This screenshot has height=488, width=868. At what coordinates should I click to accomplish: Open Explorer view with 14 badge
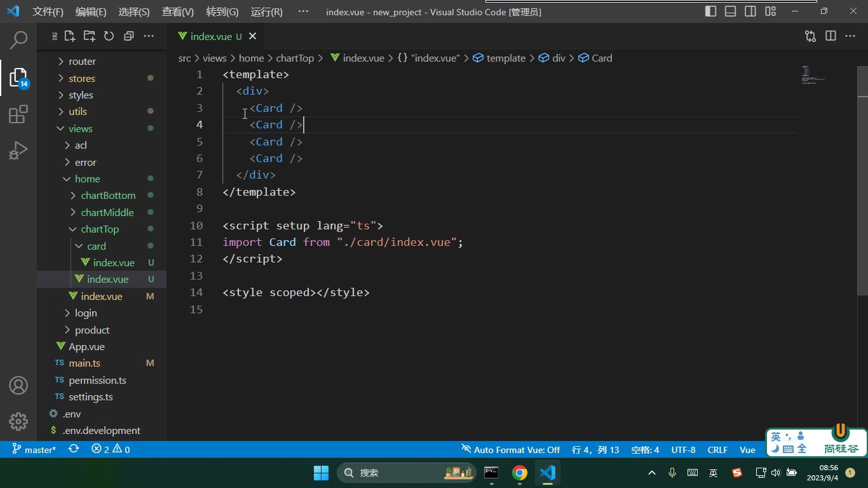point(19,78)
